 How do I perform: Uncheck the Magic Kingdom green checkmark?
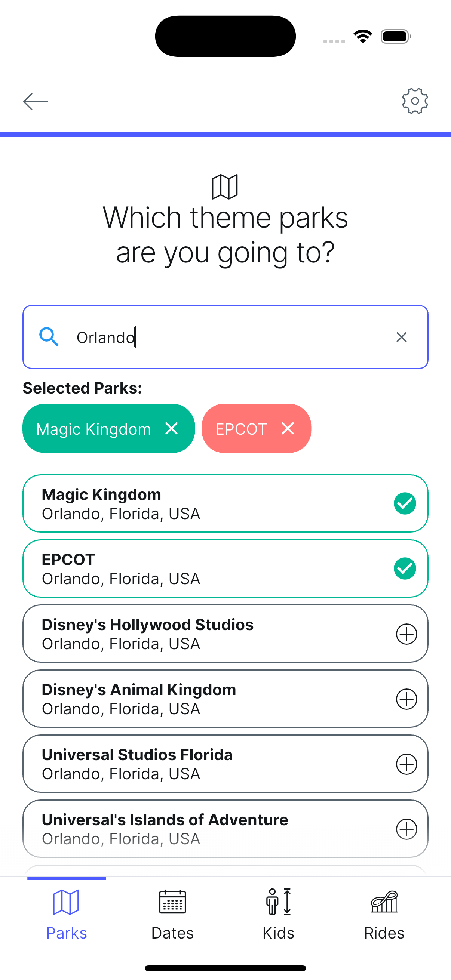405,504
